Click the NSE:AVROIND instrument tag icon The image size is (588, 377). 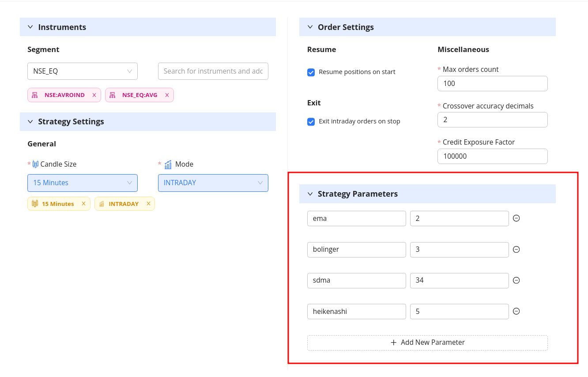35,95
